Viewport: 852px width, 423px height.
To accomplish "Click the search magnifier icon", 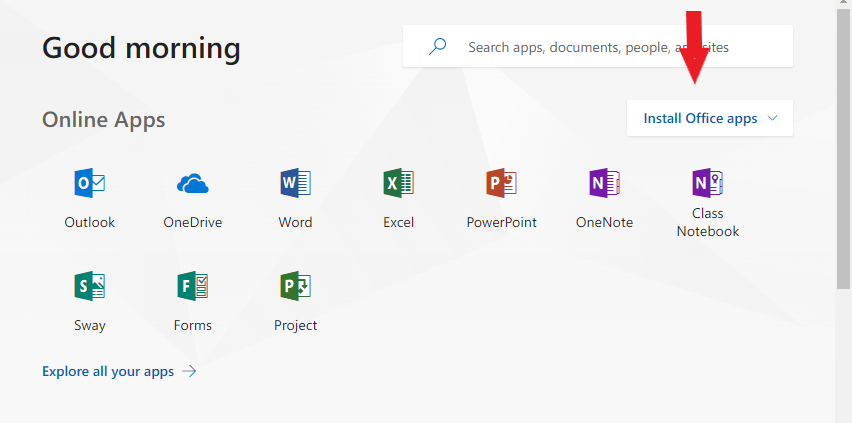I will (x=437, y=47).
